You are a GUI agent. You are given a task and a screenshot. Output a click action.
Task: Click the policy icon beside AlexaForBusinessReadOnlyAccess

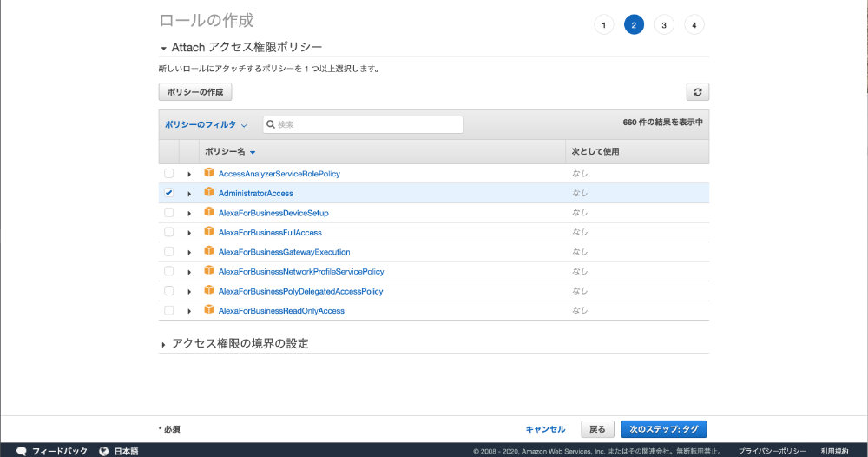click(x=208, y=309)
